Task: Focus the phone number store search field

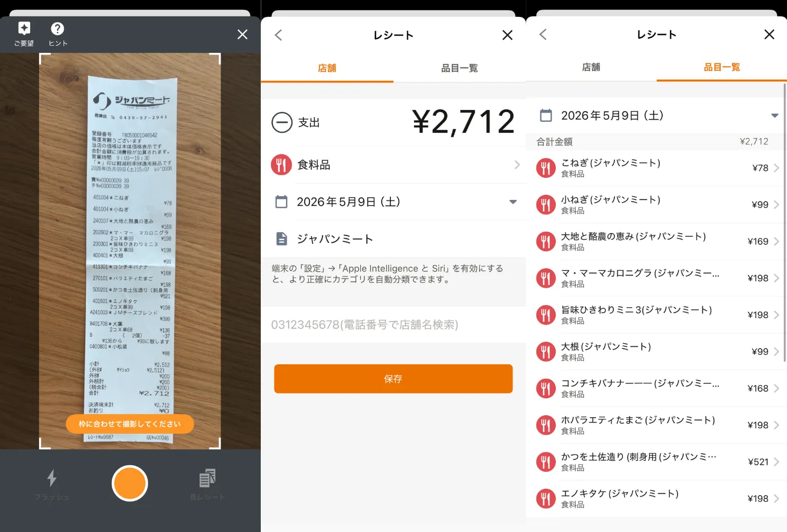Action: [x=393, y=325]
